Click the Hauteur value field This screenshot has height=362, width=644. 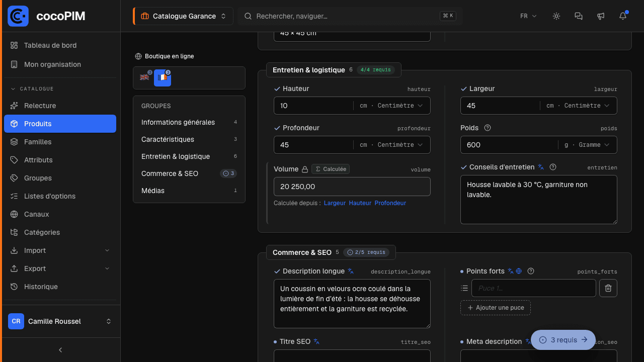coord(313,106)
